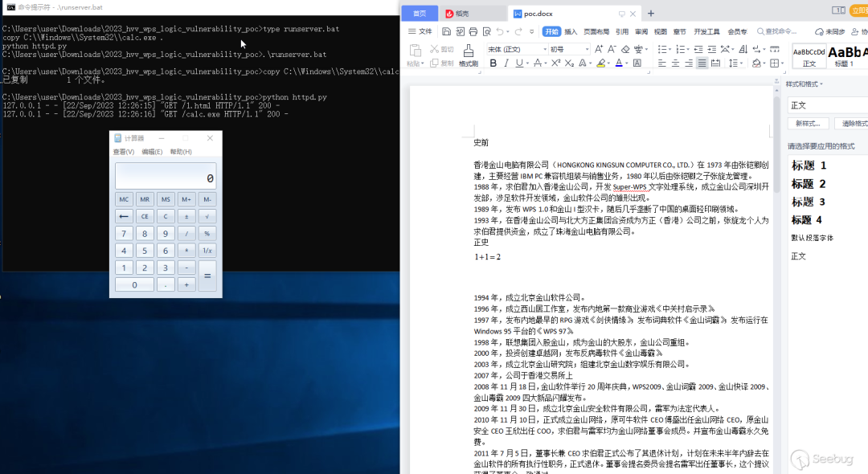
Task: Toggle Subscript X₂ in WPS
Action: [x=569, y=63]
